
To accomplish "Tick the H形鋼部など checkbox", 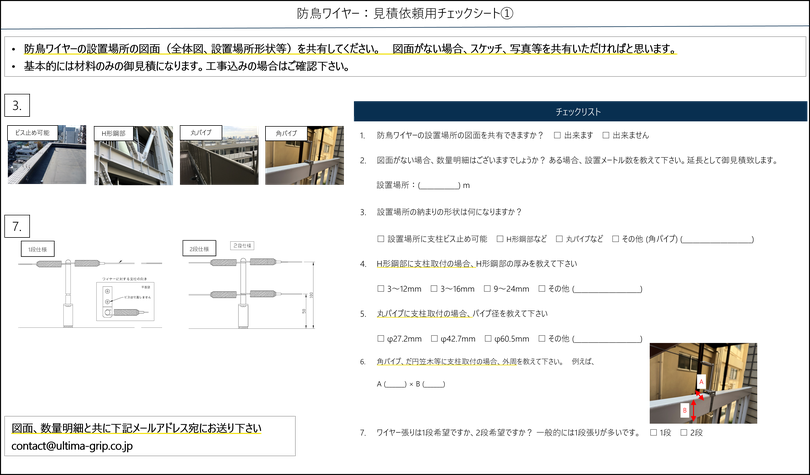I will [500, 239].
